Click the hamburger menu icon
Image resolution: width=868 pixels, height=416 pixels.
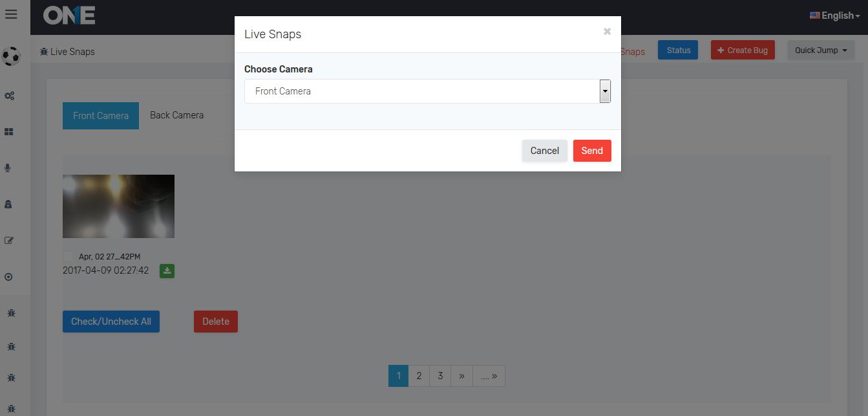coord(11,14)
